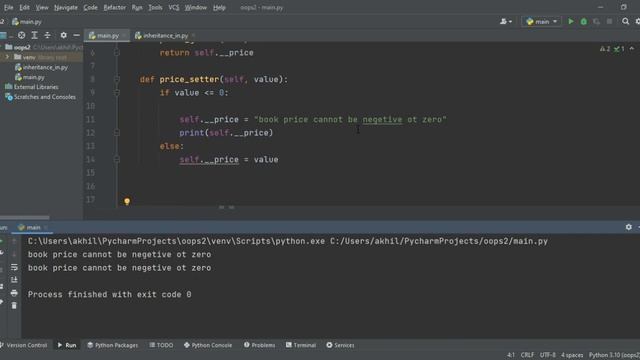Screen dimensions: 640x360
Task: Switch to the inheritance_in.py editor tab
Action: pos(162,36)
